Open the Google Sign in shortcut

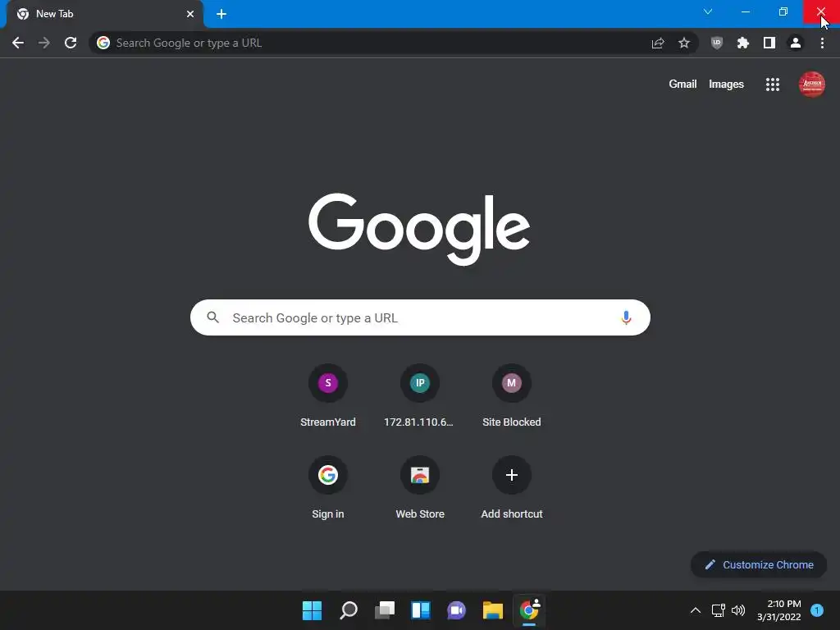point(328,488)
